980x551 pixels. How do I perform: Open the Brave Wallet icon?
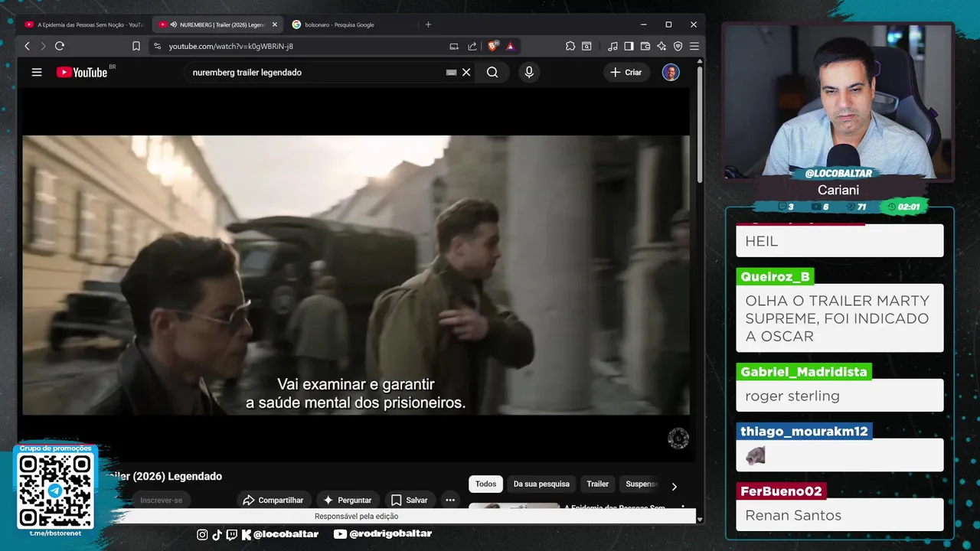(645, 46)
